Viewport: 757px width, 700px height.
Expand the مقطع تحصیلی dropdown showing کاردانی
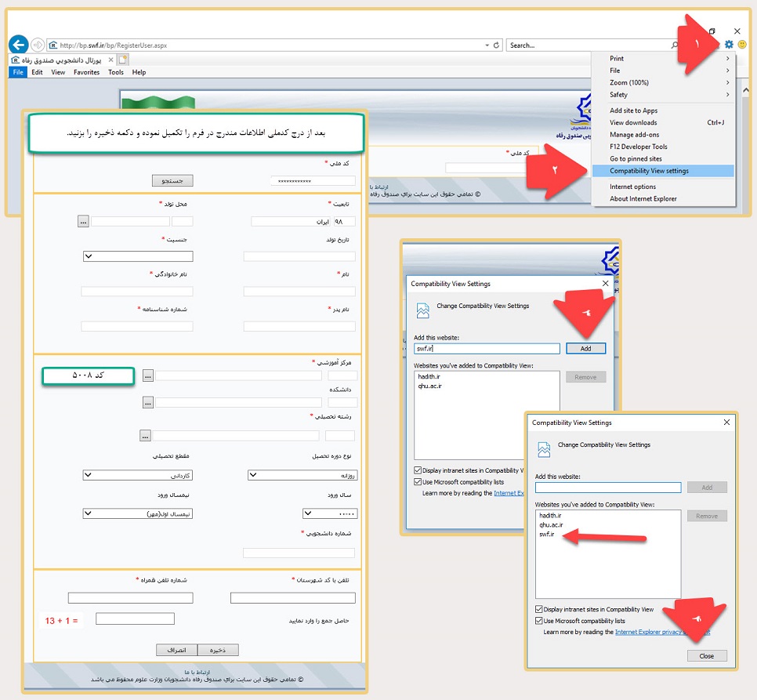[x=138, y=475]
